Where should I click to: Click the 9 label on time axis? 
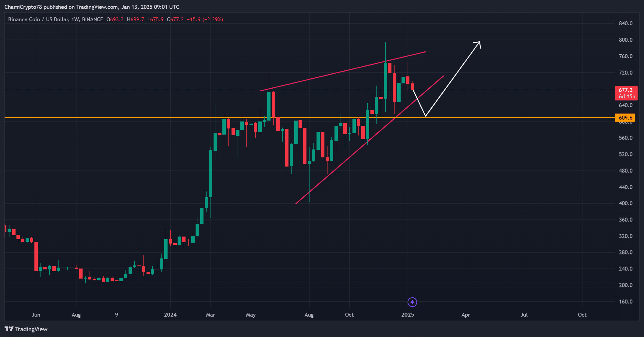point(116,315)
